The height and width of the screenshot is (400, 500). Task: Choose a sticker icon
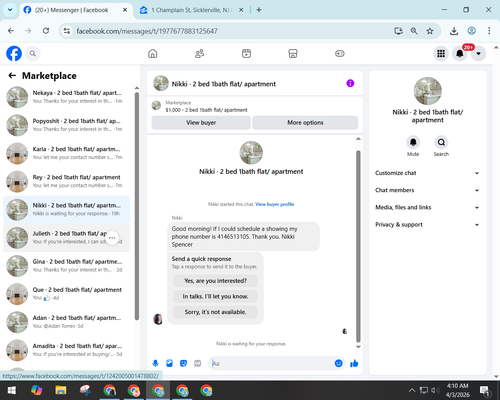pos(183,363)
